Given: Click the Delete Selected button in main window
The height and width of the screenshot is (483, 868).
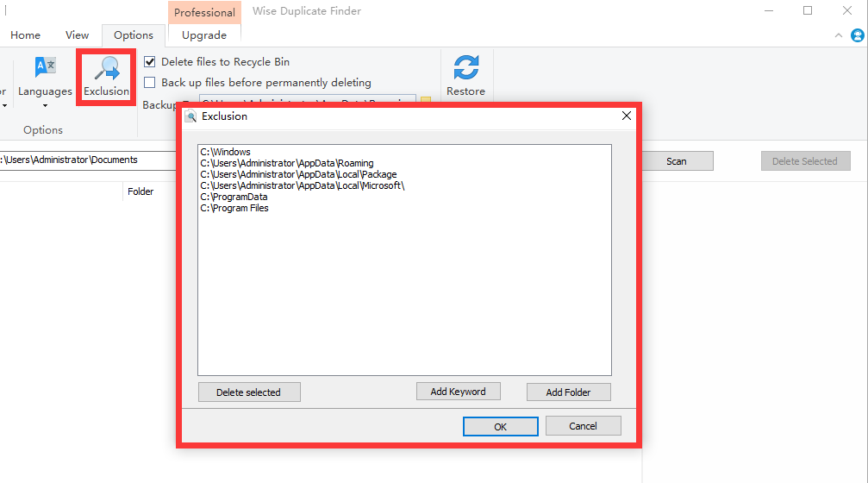Looking at the screenshot, I should tap(805, 161).
